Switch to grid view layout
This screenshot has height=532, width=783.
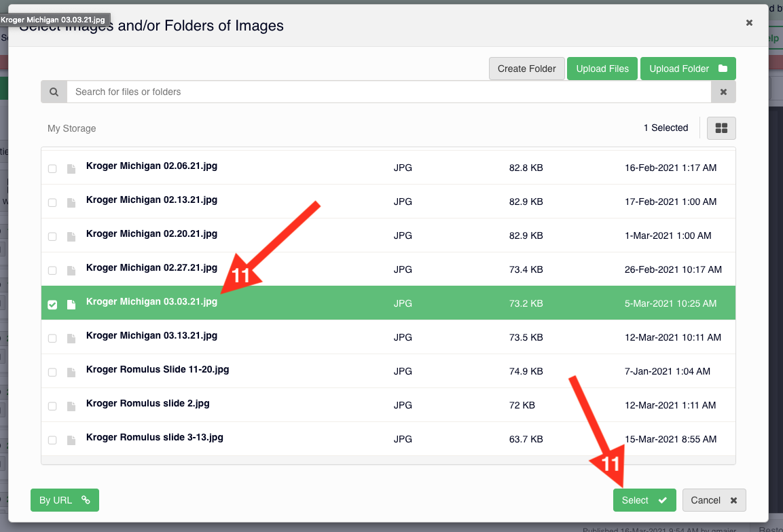tap(721, 128)
